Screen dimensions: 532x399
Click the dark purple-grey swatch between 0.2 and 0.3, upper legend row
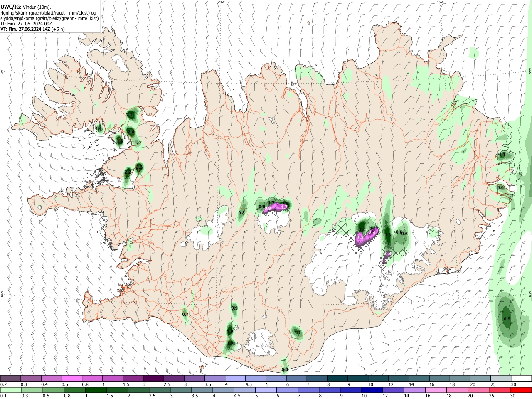(10, 378)
